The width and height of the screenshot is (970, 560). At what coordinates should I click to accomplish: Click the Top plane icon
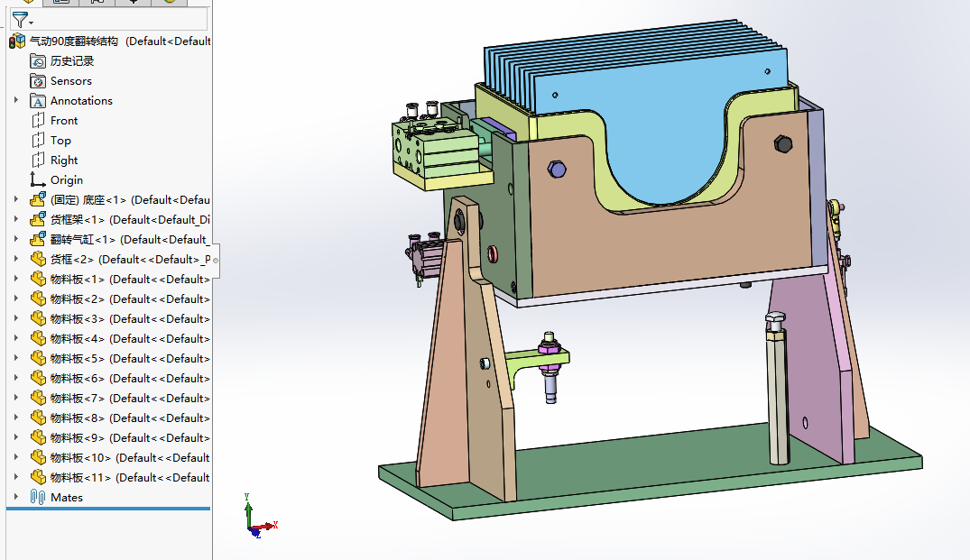38,141
